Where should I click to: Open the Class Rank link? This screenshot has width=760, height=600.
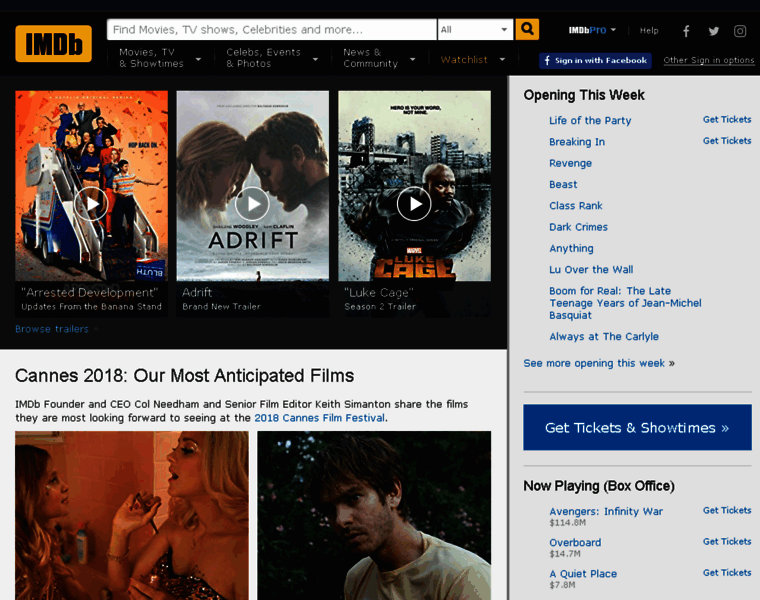coord(576,205)
